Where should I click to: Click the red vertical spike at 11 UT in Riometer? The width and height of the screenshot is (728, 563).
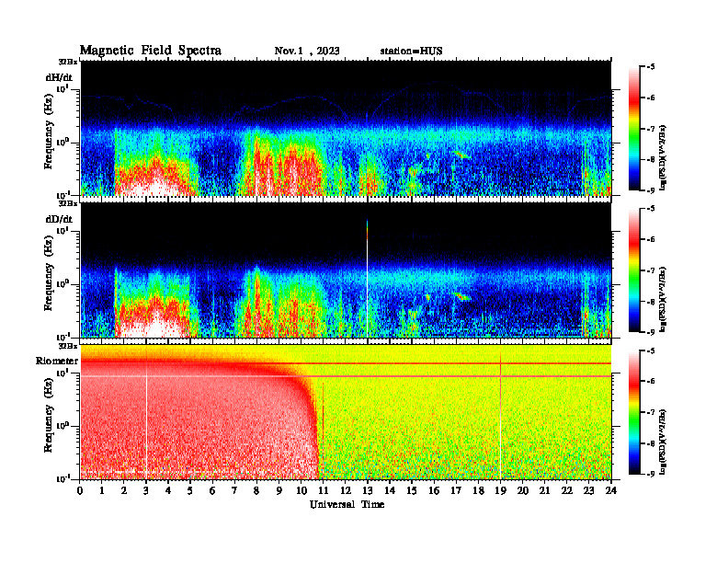324,430
